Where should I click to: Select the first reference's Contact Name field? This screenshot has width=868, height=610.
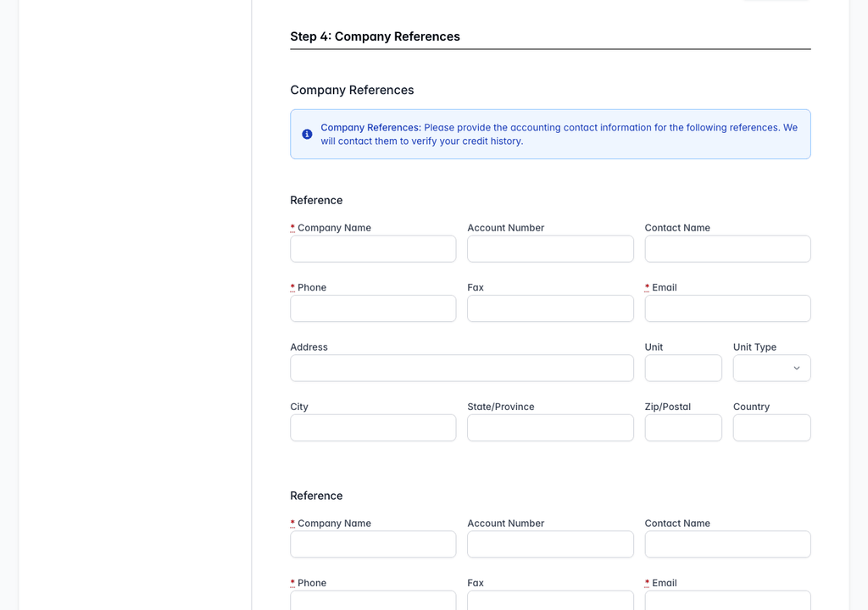(727, 248)
